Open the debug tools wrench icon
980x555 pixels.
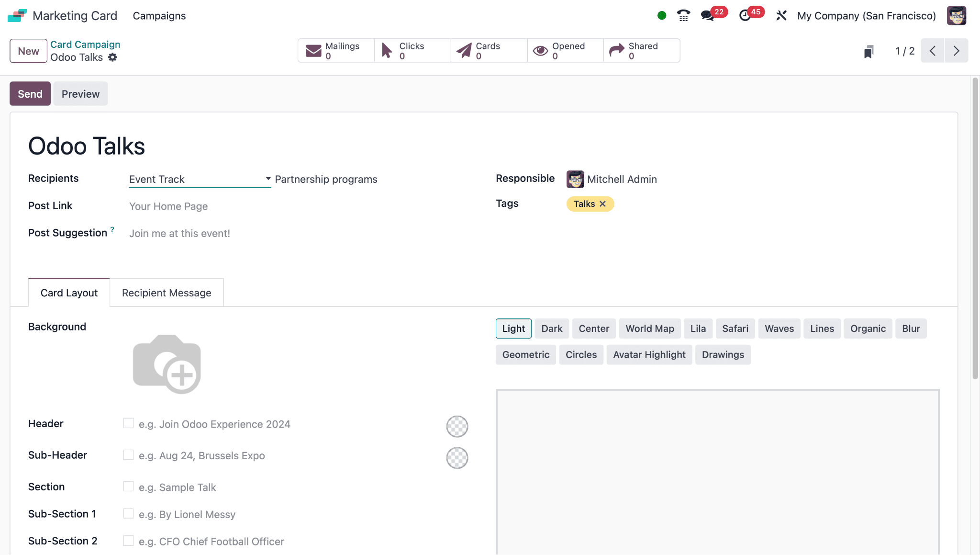pos(781,16)
